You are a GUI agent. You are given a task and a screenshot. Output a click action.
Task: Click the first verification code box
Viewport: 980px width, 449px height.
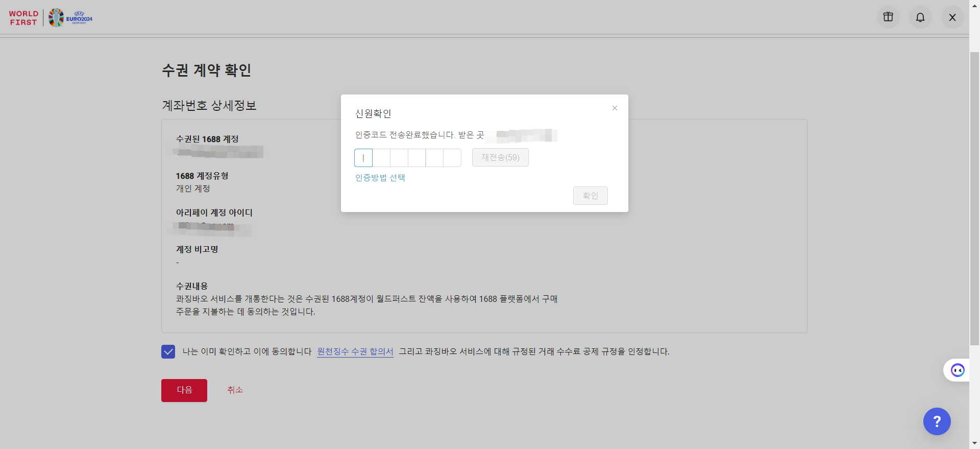pos(363,158)
